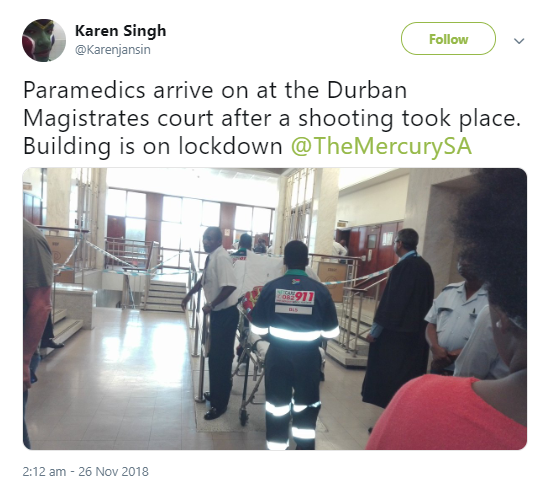543x485 pixels.
Task: Follow Karen Singh's account
Action: click(x=448, y=38)
